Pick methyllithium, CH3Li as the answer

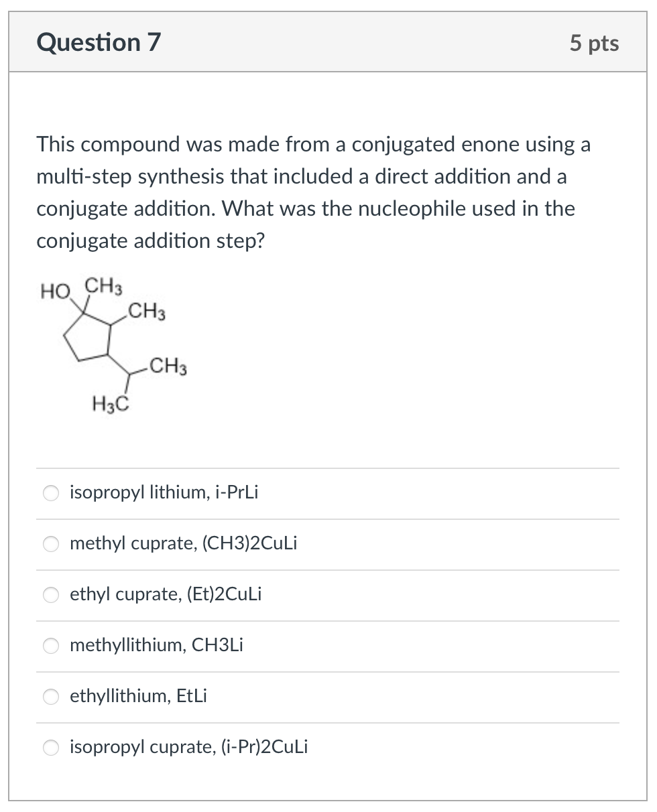(x=50, y=646)
